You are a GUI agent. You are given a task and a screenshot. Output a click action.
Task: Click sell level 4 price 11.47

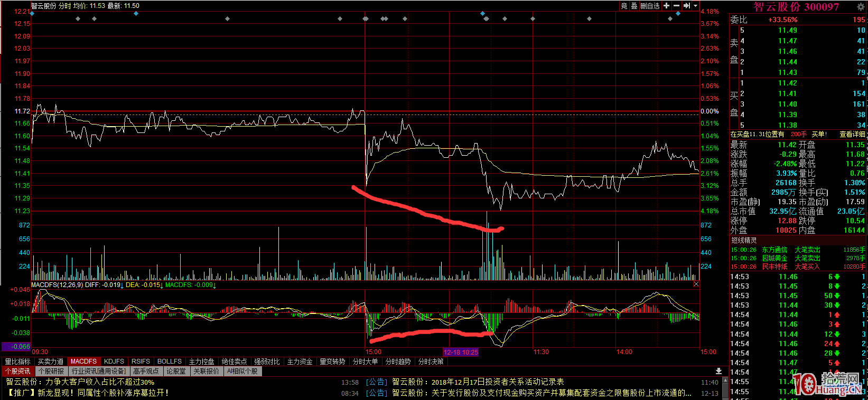tap(788, 41)
